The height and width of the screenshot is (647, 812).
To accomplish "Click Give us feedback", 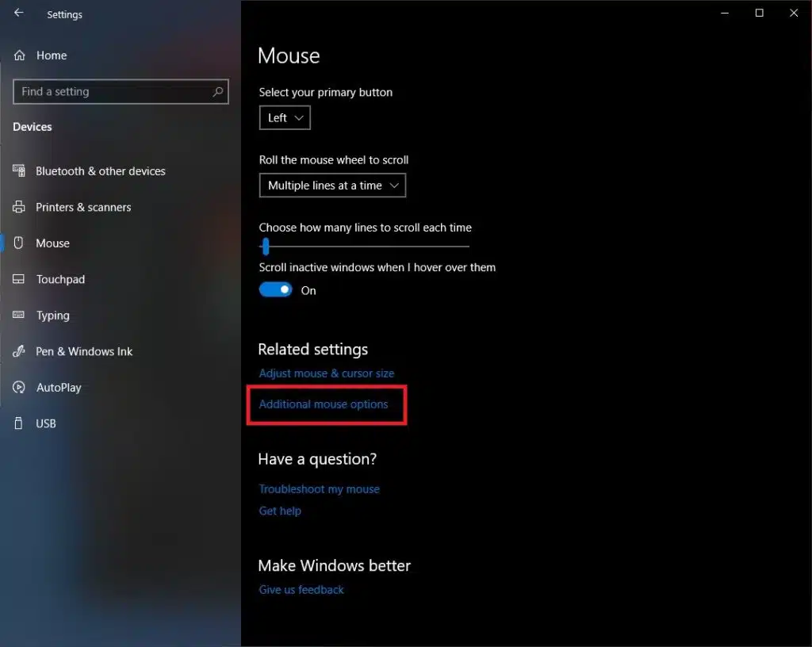I will click(301, 589).
